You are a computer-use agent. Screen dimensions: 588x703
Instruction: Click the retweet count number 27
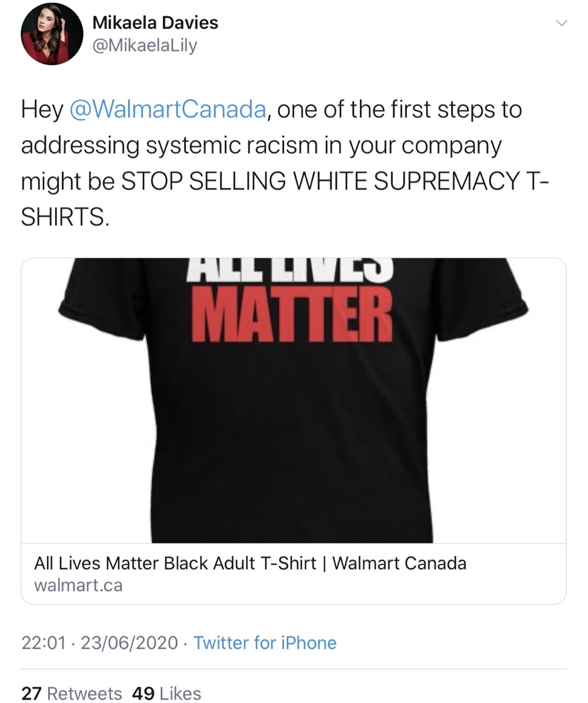[x=31, y=693]
